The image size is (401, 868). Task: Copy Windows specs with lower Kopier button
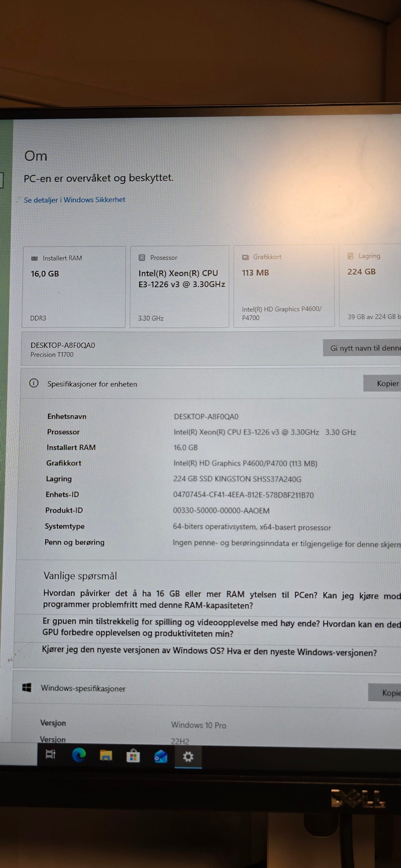(x=385, y=692)
